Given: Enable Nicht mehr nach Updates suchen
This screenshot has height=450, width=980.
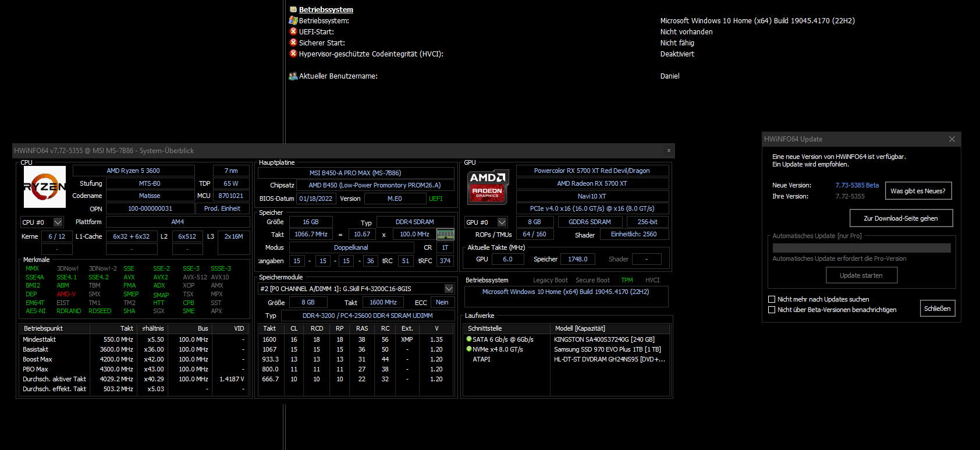Looking at the screenshot, I should click(x=772, y=299).
